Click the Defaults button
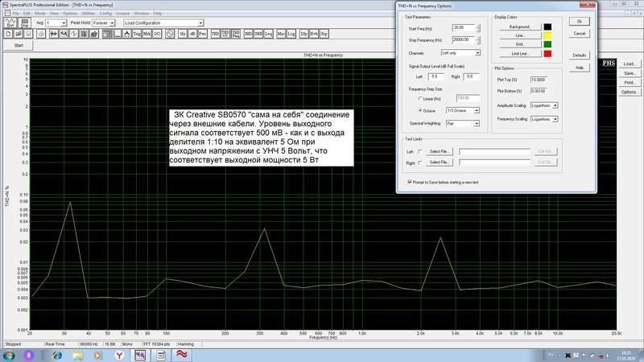Screen dimensions: 644x362 click(579, 55)
